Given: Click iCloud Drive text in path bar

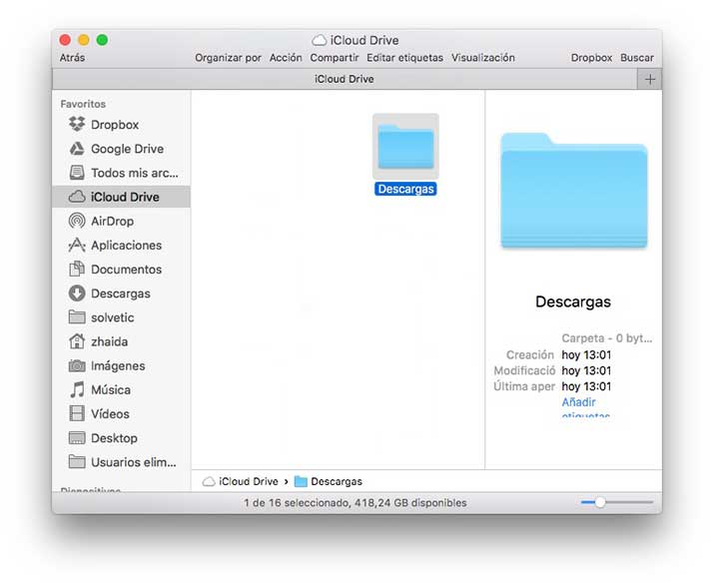Looking at the screenshot, I should click(x=249, y=481).
